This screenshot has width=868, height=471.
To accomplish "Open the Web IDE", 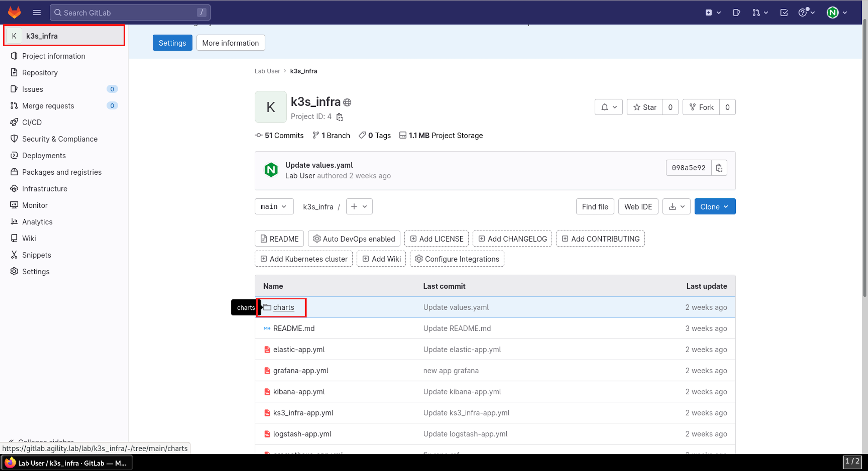I will pyautogui.click(x=638, y=206).
